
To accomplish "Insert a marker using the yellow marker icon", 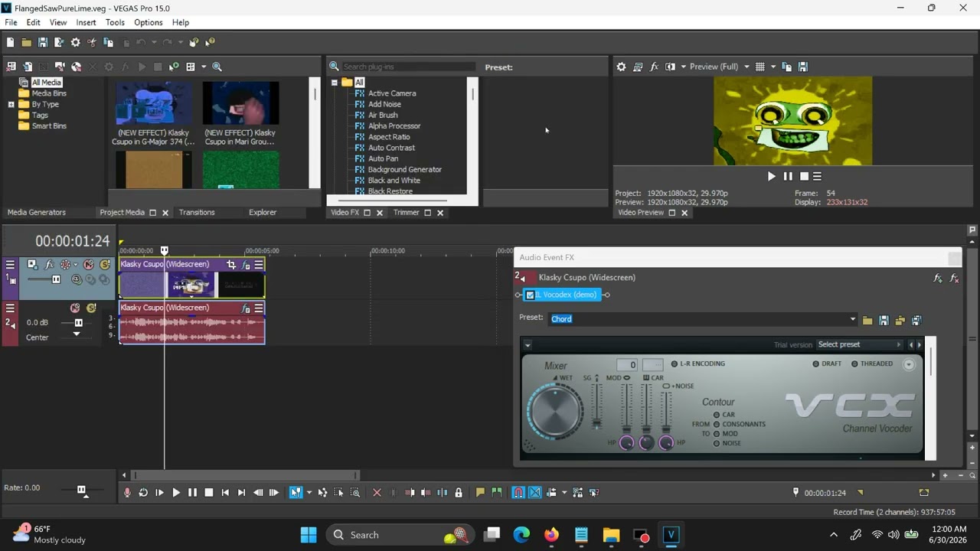I will tap(480, 493).
